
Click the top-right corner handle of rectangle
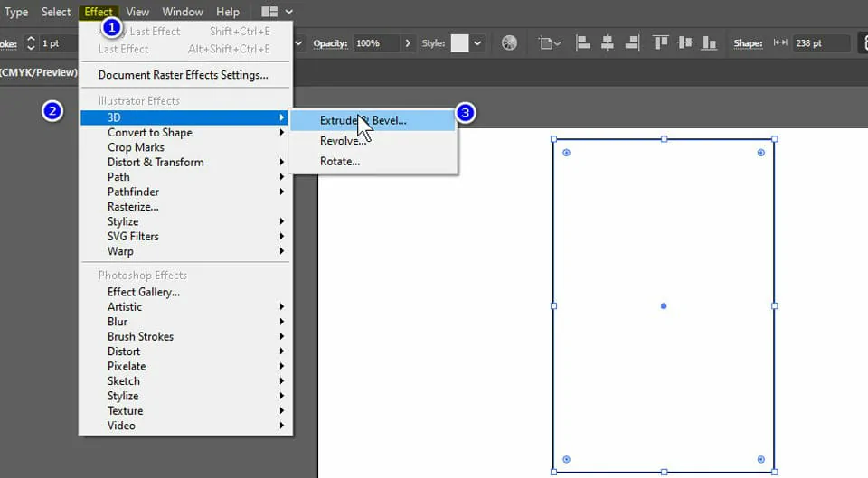[x=775, y=139]
